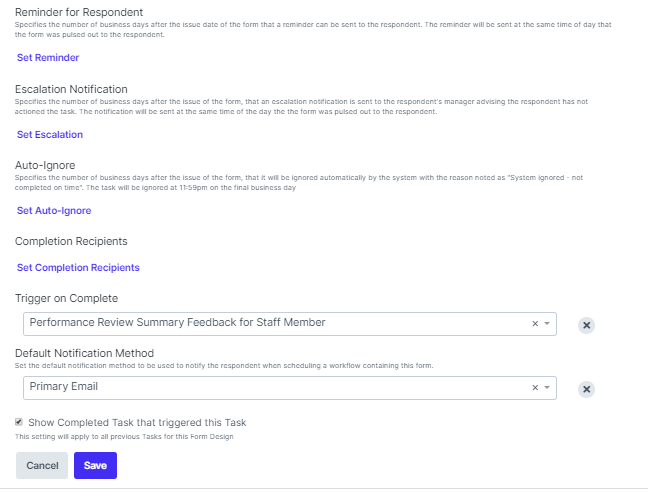Click the Escalation Notification heading
The image size is (648, 499).
pos(71,89)
